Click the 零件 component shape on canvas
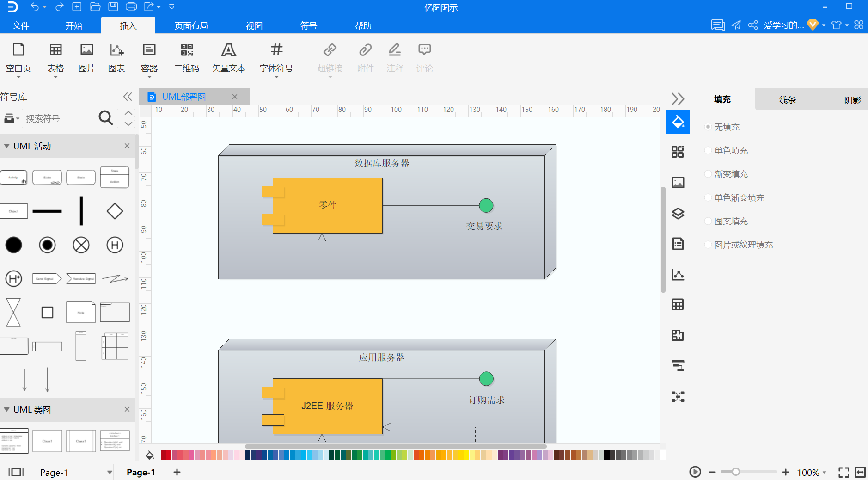 coord(327,205)
